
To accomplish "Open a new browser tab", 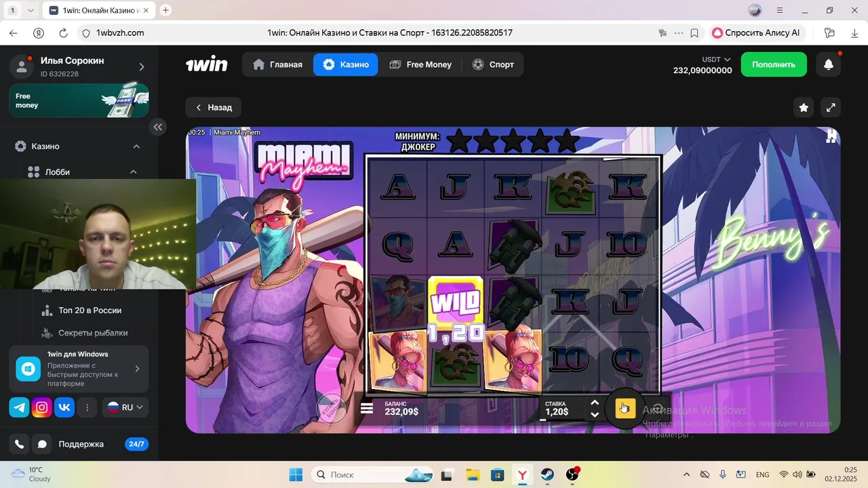I will coord(165,10).
